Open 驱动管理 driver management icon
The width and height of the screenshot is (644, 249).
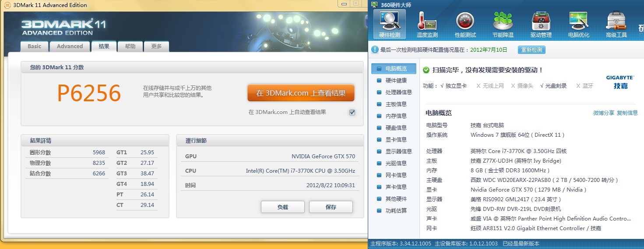coord(541,24)
